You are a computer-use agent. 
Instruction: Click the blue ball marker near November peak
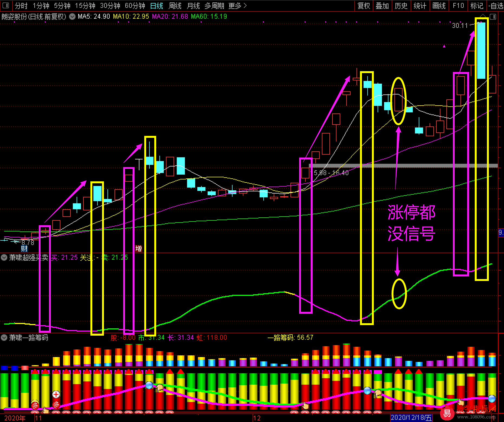149,385
